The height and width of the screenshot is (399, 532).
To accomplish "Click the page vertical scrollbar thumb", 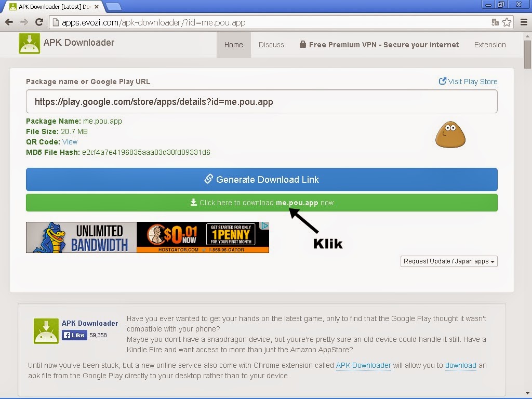I will pyautogui.click(x=527, y=54).
